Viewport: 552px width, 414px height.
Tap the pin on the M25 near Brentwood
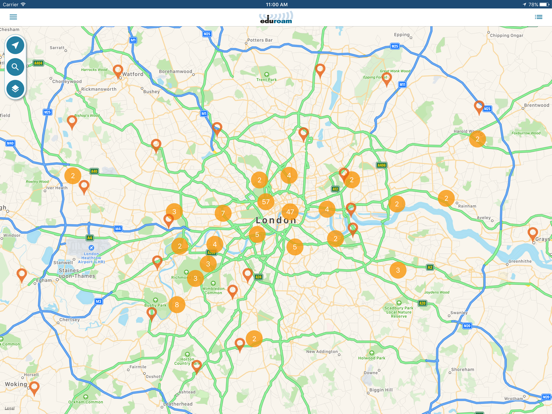(x=479, y=107)
